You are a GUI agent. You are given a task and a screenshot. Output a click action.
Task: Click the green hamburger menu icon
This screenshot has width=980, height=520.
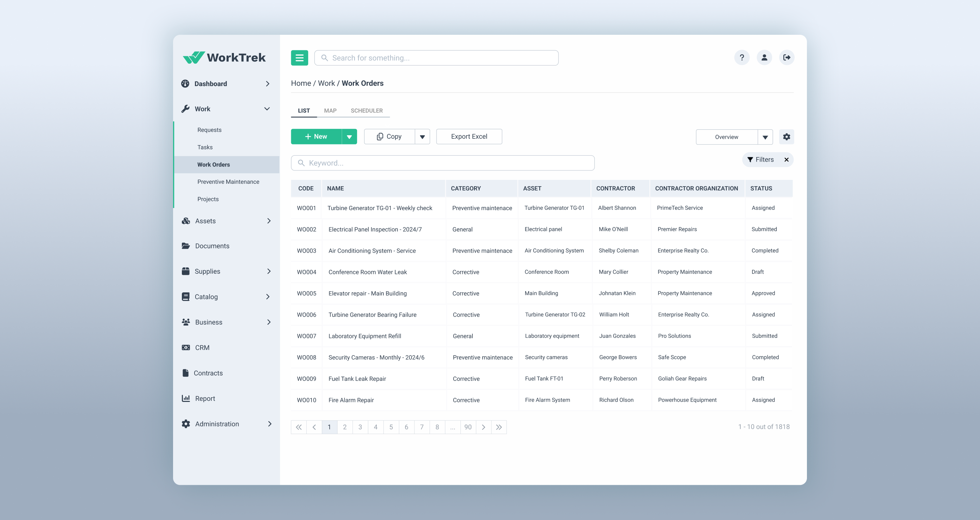[299, 58]
